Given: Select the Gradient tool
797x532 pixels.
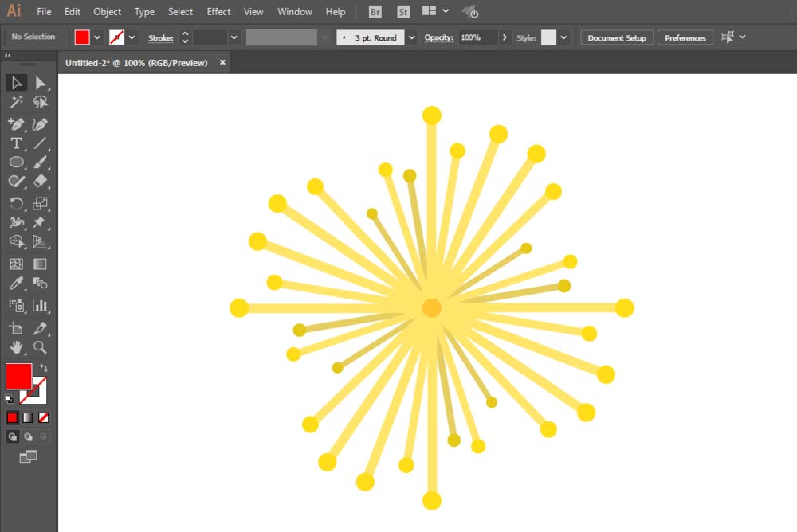Looking at the screenshot, I should [x=40, y=264].
